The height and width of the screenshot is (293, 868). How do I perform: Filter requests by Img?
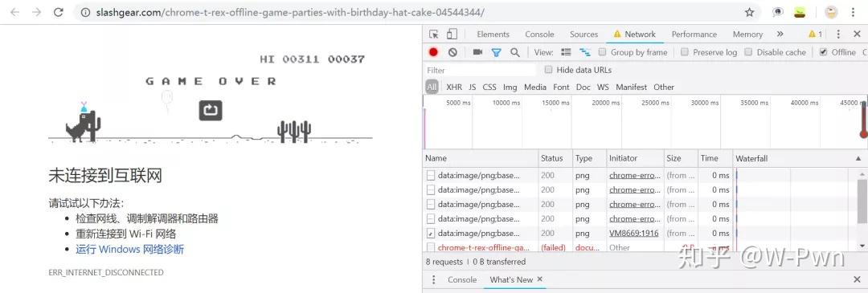pos(510,87)
